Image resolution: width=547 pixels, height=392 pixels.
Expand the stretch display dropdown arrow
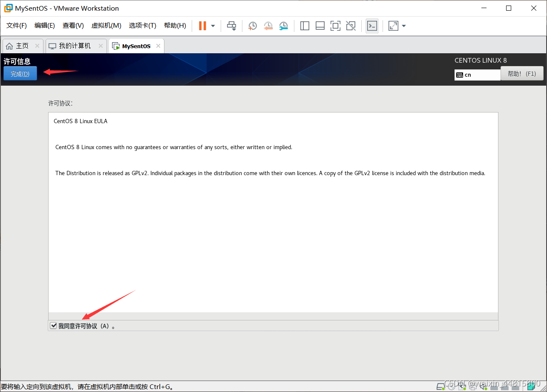tap(404, 26)
